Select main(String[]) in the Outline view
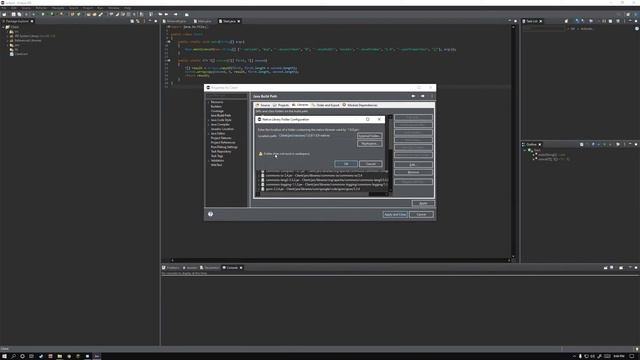The height and width of the screenshot is (360, 640). [x=549, y=155]
